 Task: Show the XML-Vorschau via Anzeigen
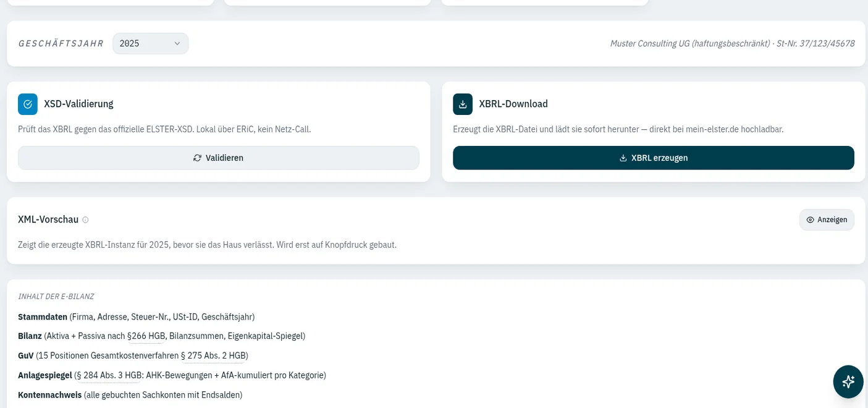[x=827, y=219]
